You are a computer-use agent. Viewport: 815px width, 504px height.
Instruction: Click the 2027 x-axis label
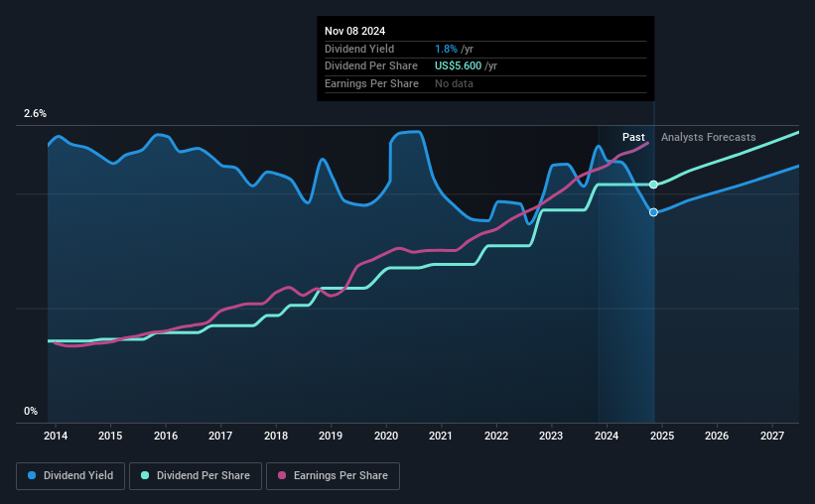tap(772, 436)
